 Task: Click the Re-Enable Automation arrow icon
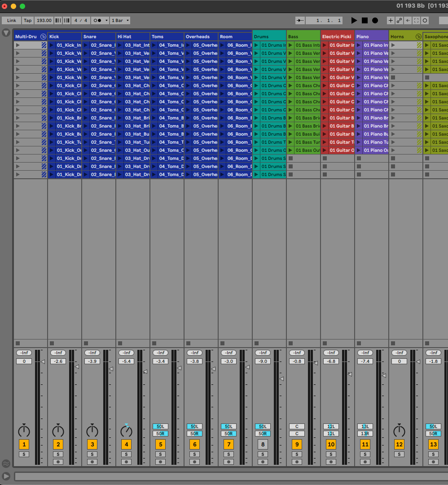point(408,20)
